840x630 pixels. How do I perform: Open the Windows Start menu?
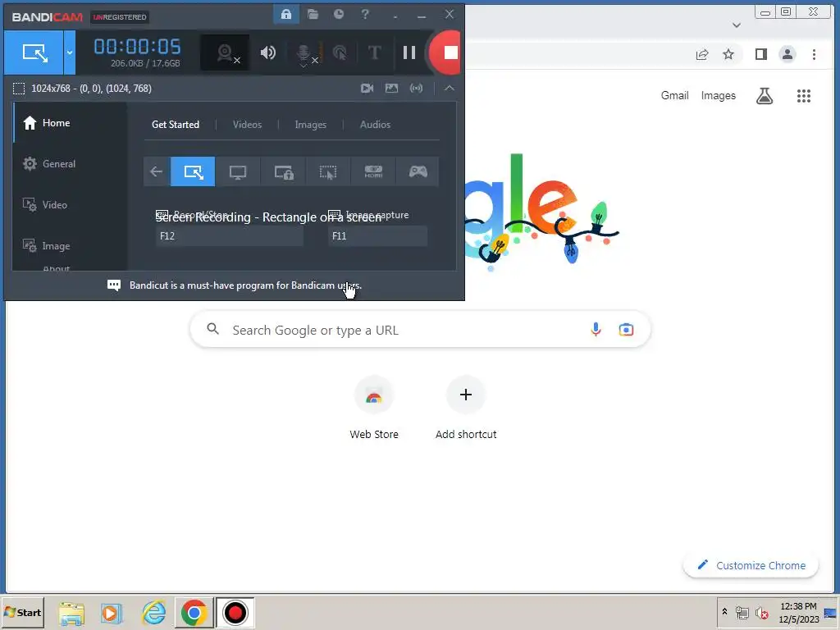pos(22,612)
